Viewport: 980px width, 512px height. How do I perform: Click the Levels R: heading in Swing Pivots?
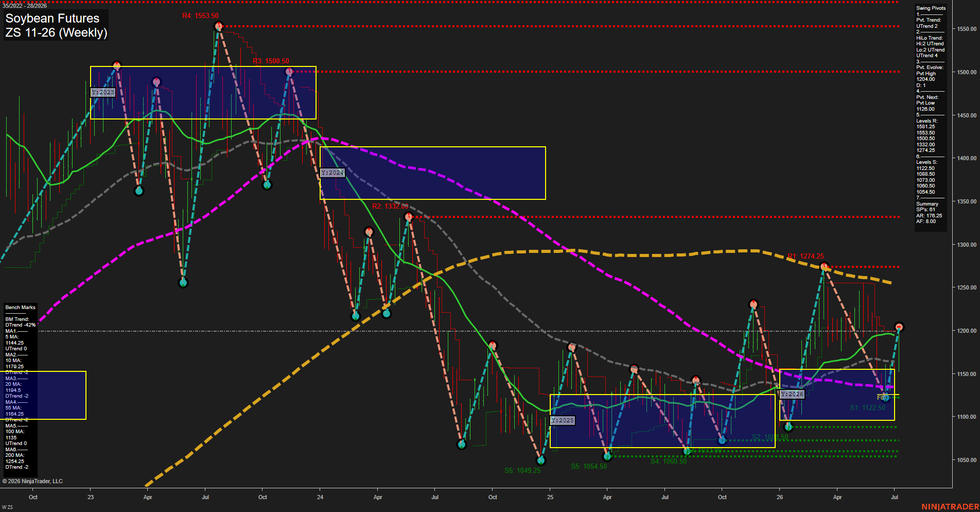[x=926, y=121]
